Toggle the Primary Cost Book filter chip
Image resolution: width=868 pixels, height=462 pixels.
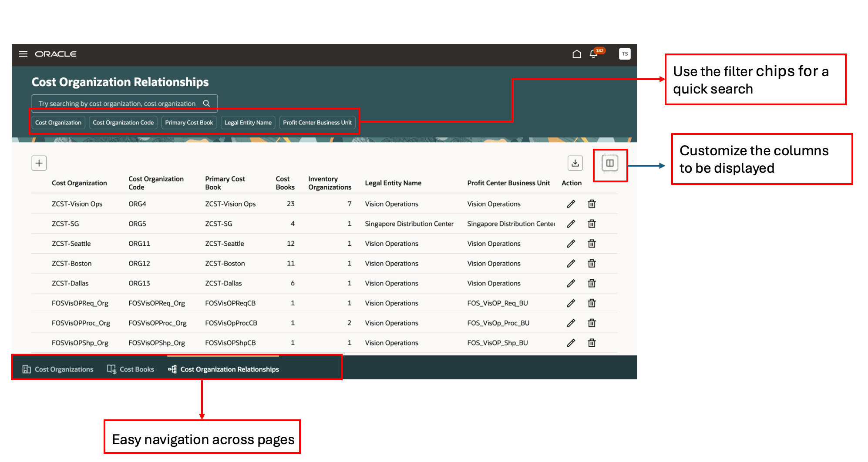[189, 122]
